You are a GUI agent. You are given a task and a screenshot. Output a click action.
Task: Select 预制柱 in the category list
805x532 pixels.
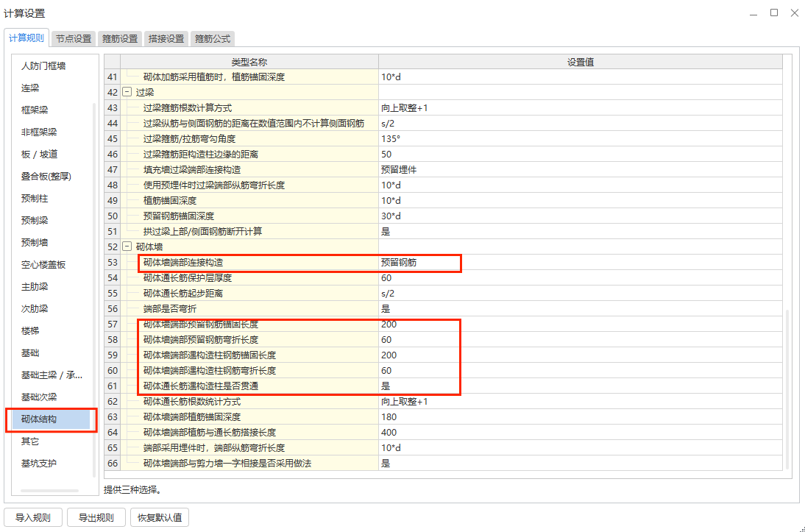35,199
